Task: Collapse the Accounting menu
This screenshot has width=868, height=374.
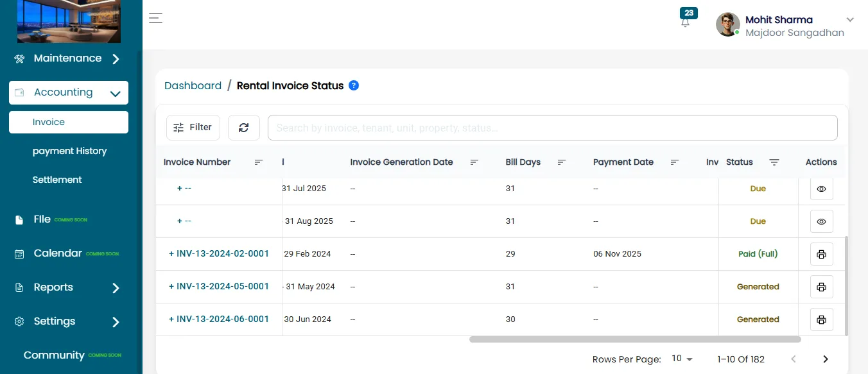Action: coord(69,92)
